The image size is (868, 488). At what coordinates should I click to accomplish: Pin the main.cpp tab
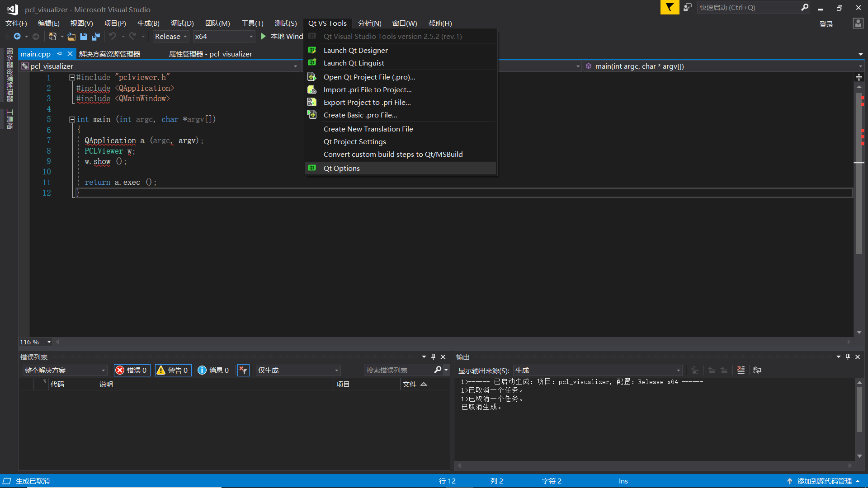[x=60, y=54]
